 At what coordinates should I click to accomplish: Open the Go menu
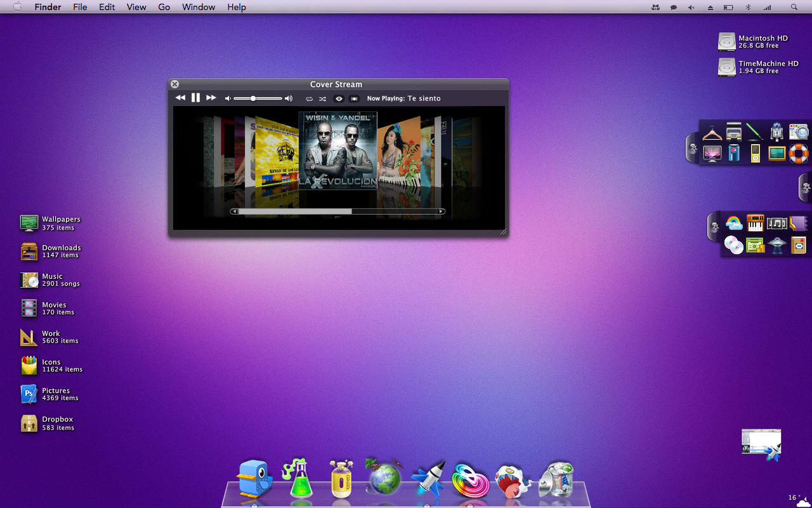(164, 7)
